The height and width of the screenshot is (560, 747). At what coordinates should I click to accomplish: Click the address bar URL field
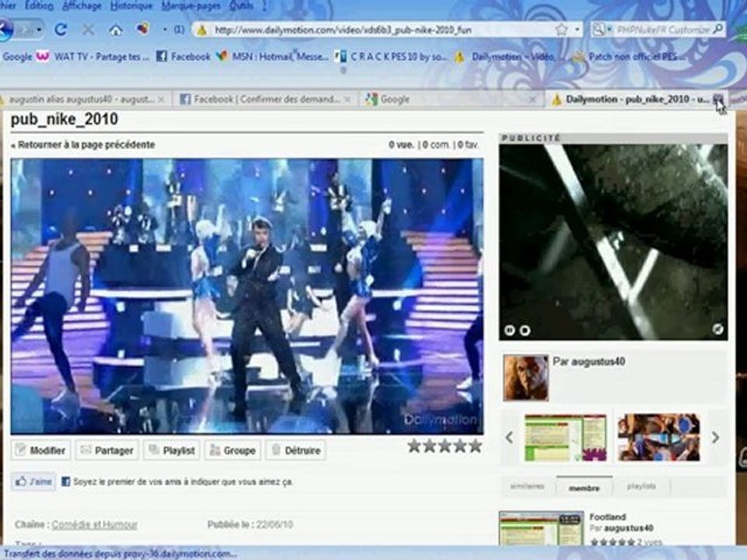pyautogui.click(x=381, y=30)
